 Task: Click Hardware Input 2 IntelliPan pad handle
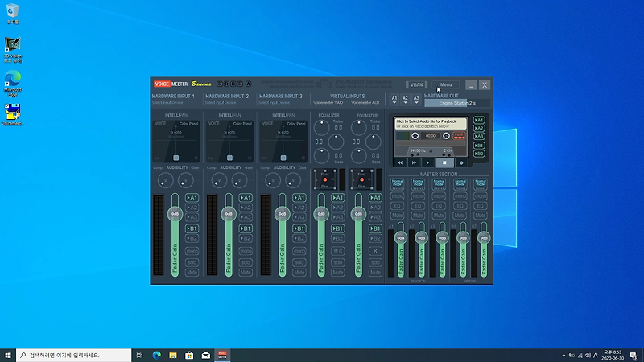pyautogui.click(x=229, y=158)
